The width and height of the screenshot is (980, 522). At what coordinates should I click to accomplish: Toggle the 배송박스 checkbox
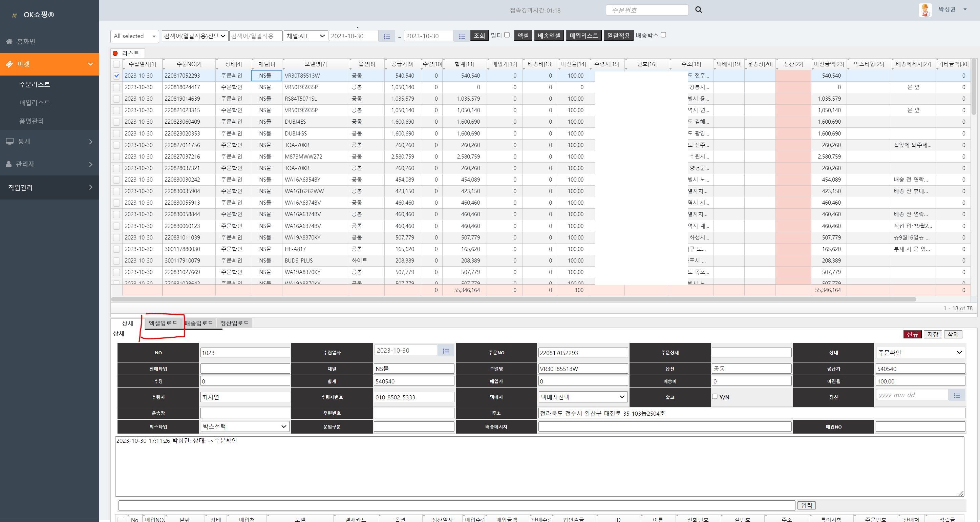(x=663, y=35)
